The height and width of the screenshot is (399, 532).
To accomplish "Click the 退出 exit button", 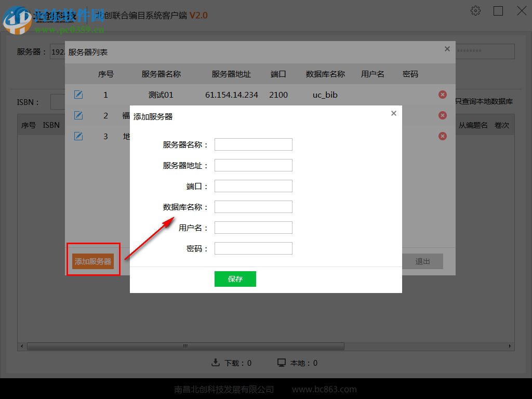I will [x=423, y=261].
